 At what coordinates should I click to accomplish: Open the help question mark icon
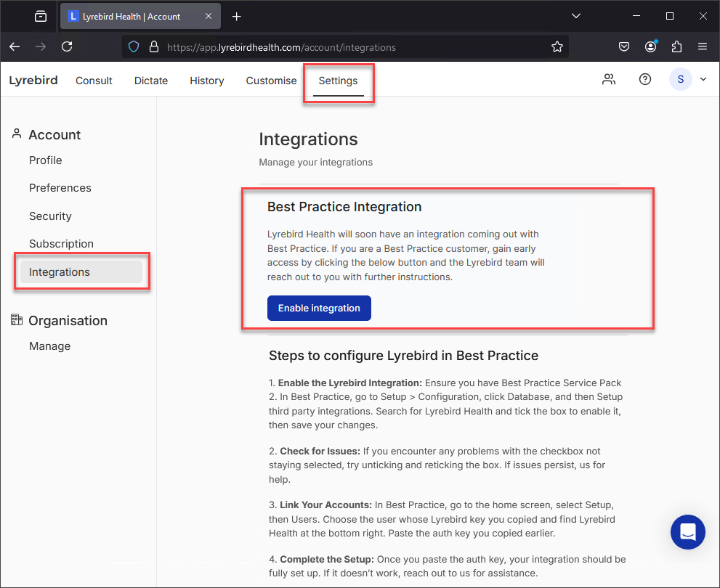click(645, 79)
